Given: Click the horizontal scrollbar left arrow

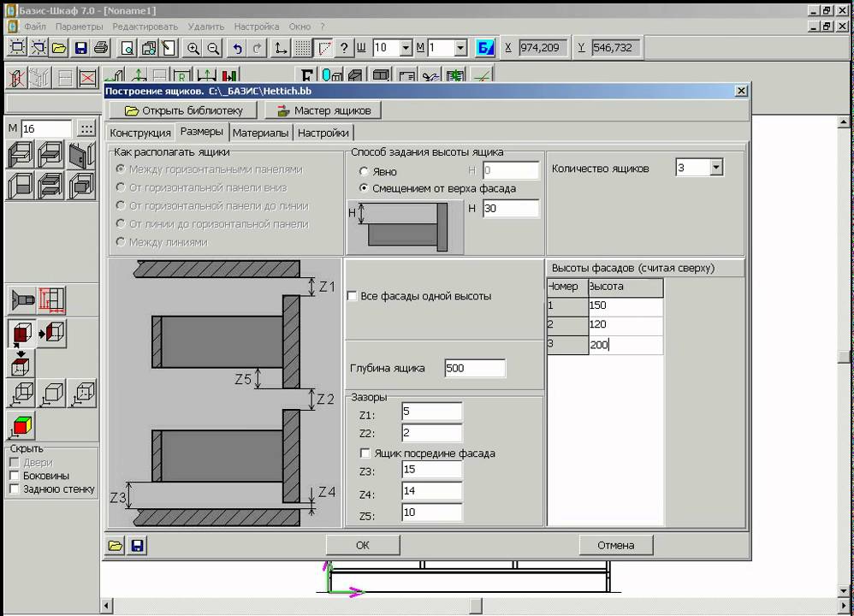Looking at the screenshot, I should click(107, 606).
